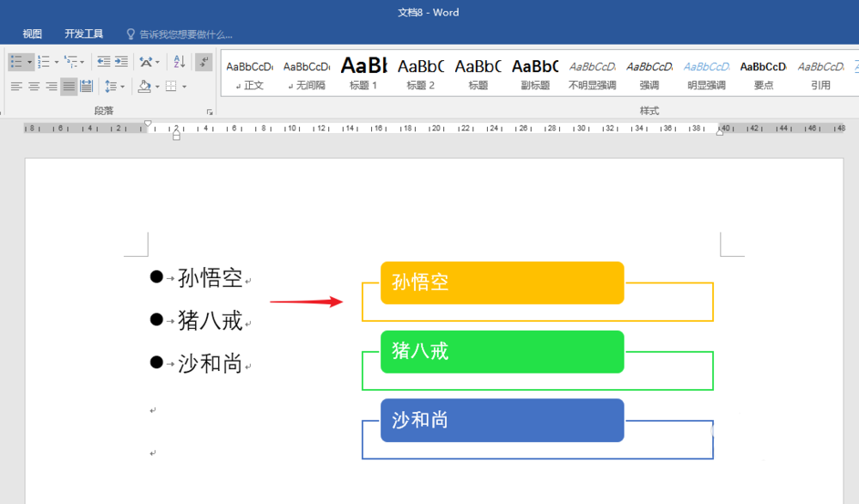Sort paragraphs A to Z
Screen dimensions: 859x504
pyautogui.click(x=180, y=61)
